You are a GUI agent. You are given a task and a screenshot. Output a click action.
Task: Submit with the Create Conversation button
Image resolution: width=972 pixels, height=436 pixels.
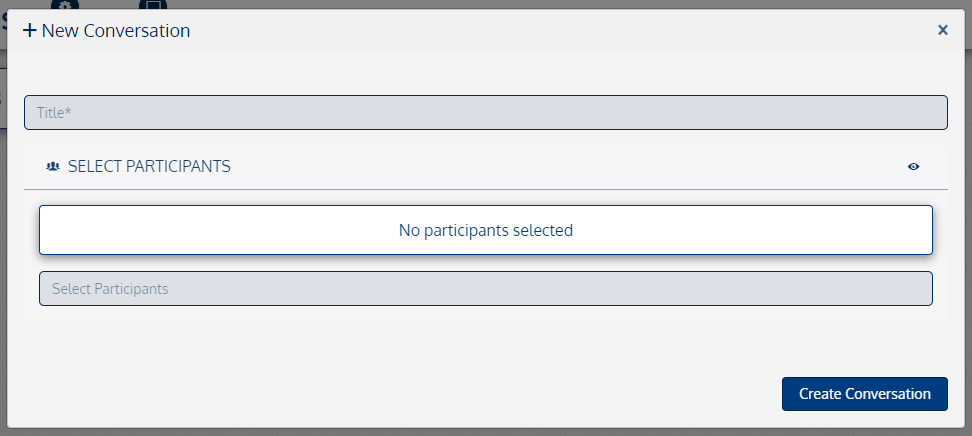pyautogui.click(x=864, y=394)
